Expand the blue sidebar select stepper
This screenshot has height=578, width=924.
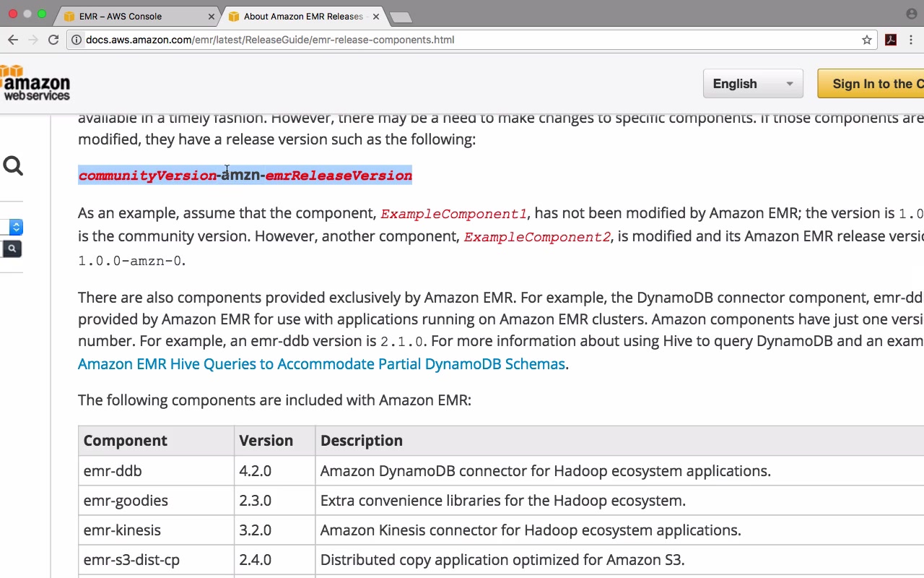coord(16,228)
